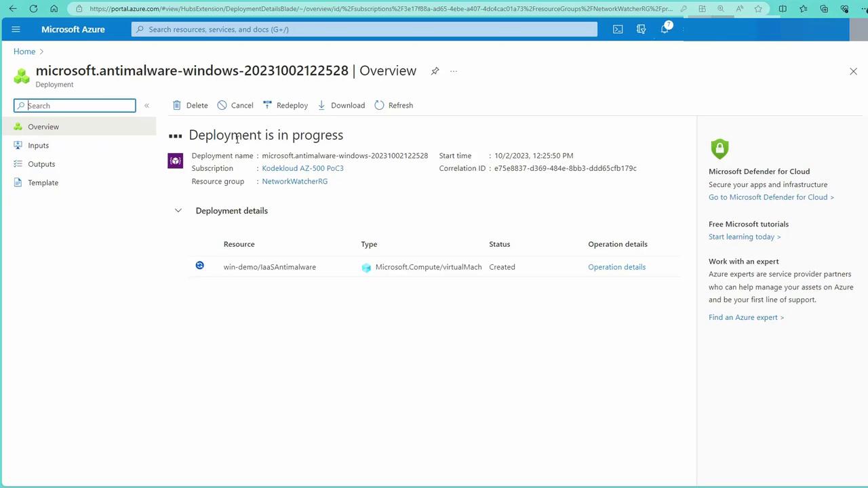
Task: Select Overview in the left menu
Action: click(x=78, y=127)
